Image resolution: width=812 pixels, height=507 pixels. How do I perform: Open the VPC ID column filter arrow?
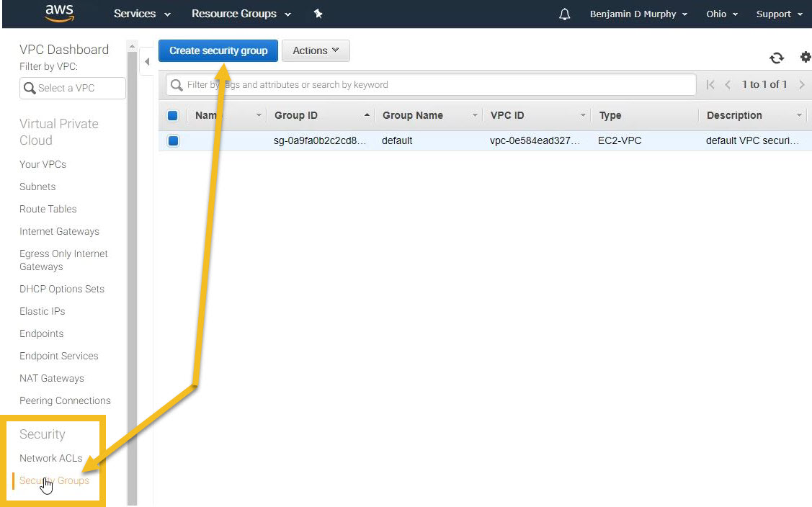[583, 115]
